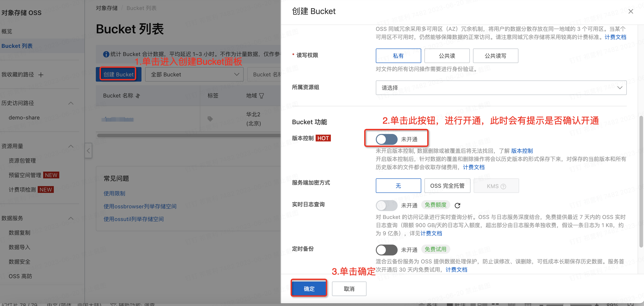Open 概览 in the left navigation
The image size is (644, 306).
pos(7,32)
